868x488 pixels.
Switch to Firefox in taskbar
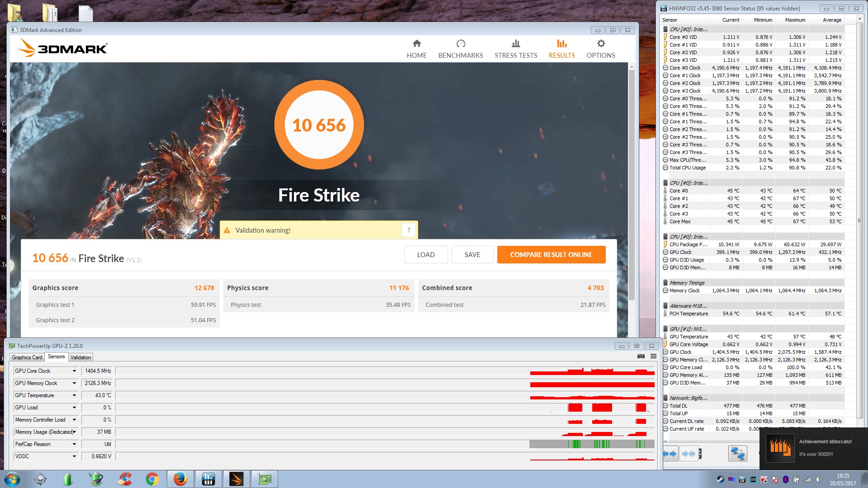(180, 479)
